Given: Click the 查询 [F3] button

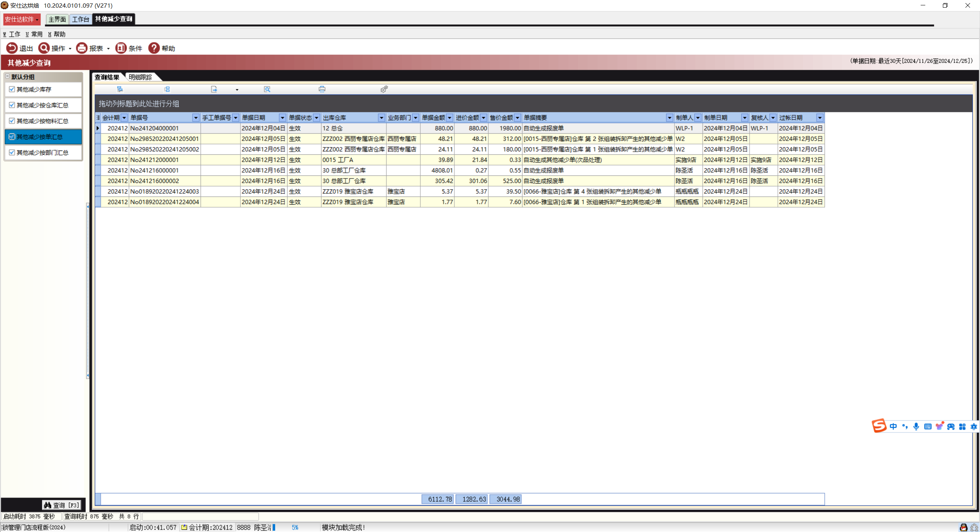Looking at the screenshot, I should click(x=62, y=505).
